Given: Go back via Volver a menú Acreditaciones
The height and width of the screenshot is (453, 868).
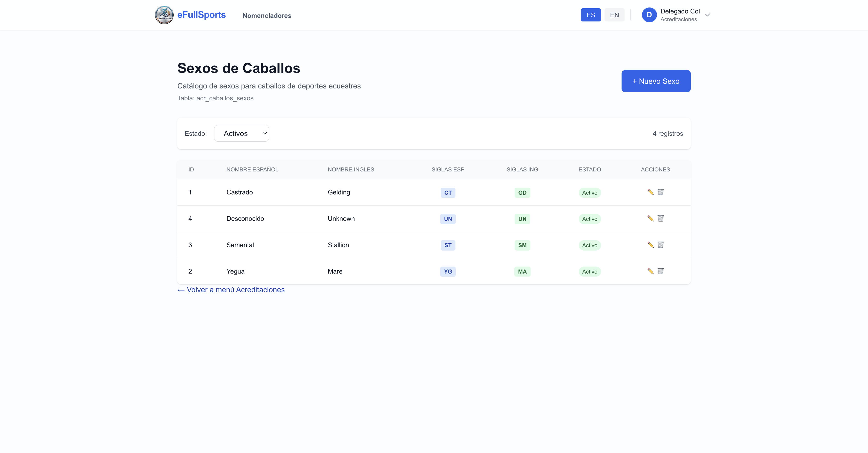Looking at the screenshot, I should (x=231, y=289).
